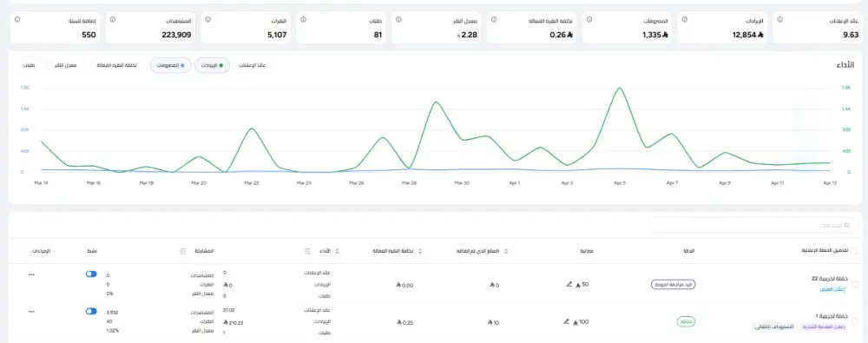
Task: Open three-dot actions for حملة تجريبية 22
Action: tap(31, 274)
